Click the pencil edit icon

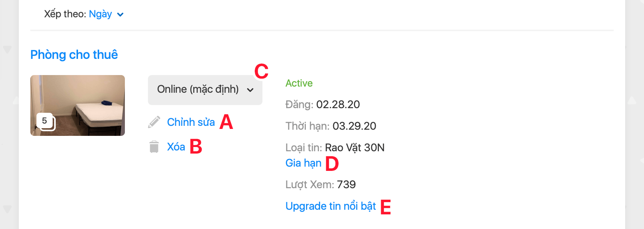coord(154,122)
